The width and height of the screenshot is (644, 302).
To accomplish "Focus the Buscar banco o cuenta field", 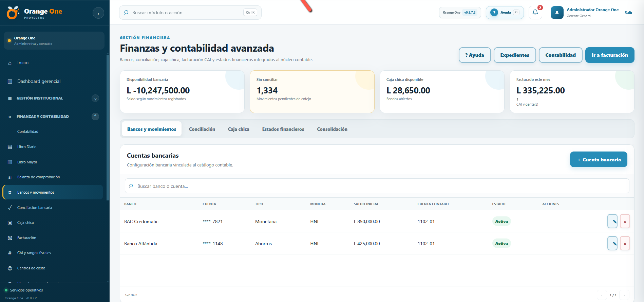I will click(377, 186).
